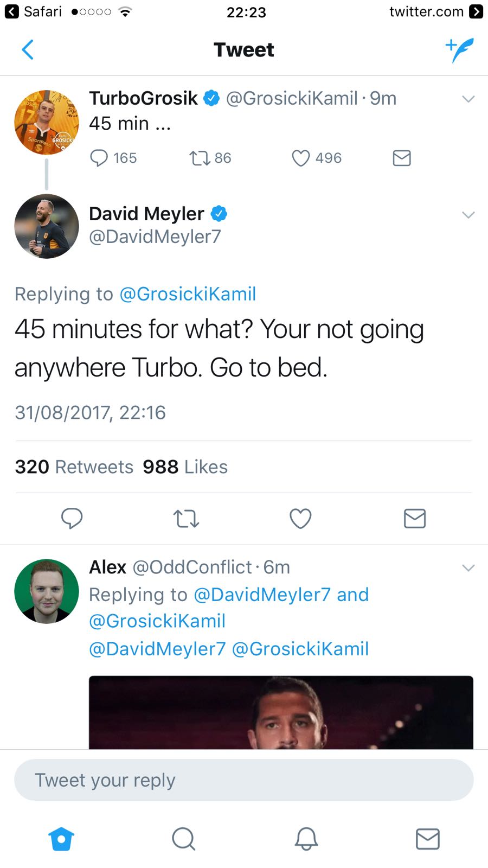
Task: Go back using the blue arrow
Action: (x=28, y=49)
